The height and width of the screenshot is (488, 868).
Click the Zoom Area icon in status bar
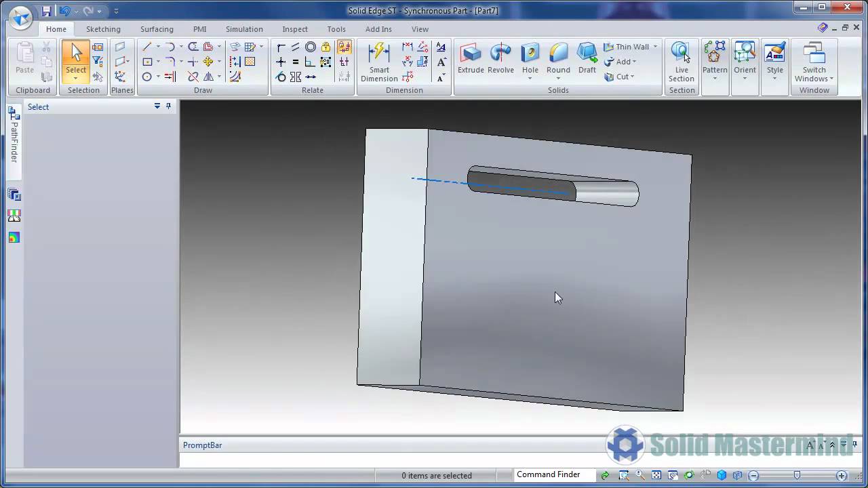tap(623, 475)
